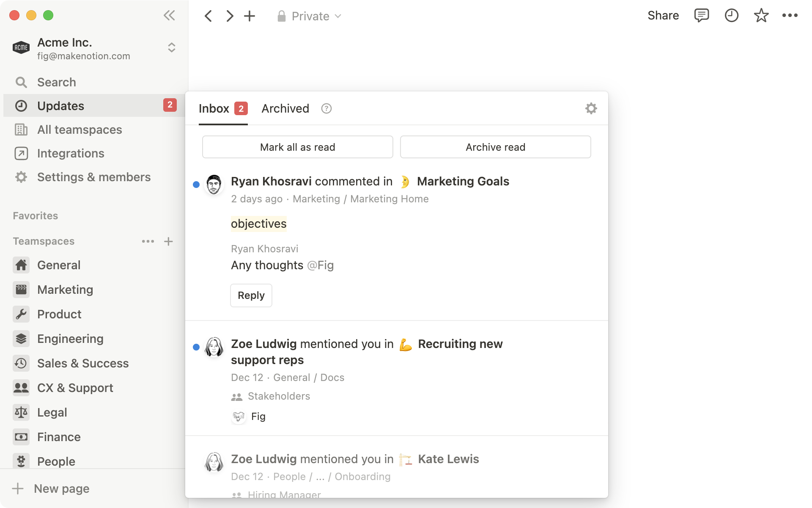Switch to the Archived tab
This screenshot has width=812, height=508.
click(285, 109)
